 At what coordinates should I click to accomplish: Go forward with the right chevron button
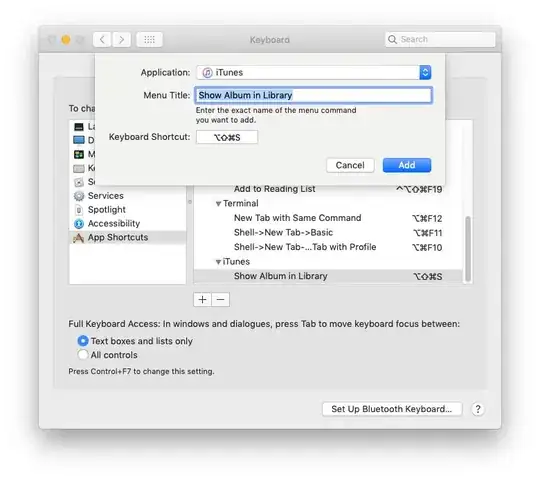coord(121,40)
